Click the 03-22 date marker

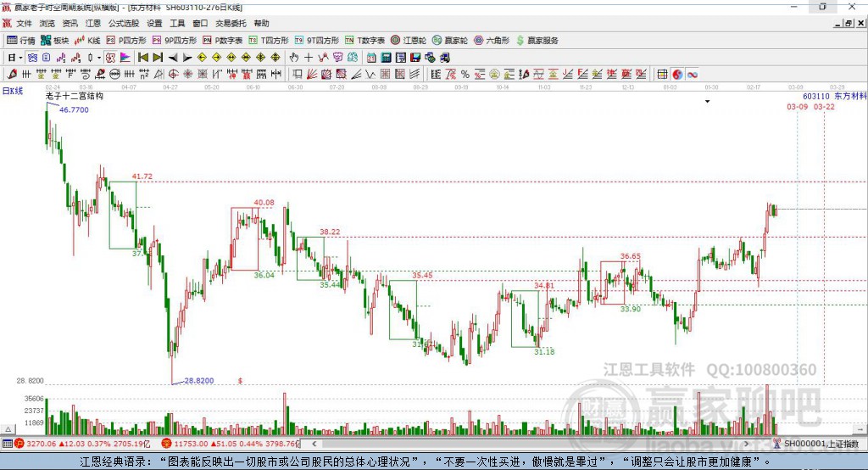pyautogui.click(x=824, y=106)
